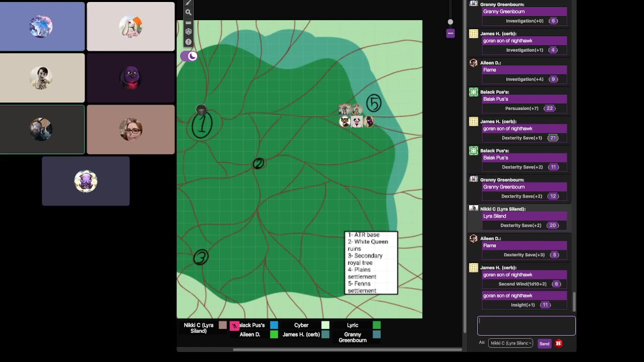The image size is (644, 362).
Task: Click Investigation(+4) roll result 9
Action: coord(553,79)
